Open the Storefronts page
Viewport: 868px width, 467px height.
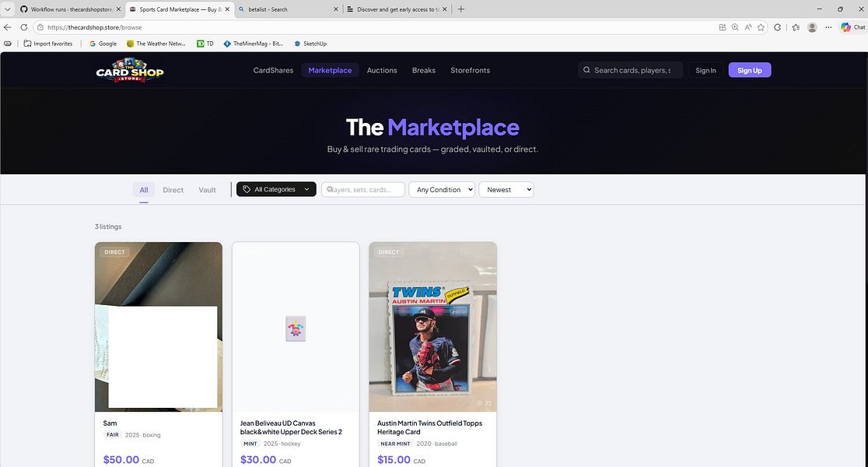(x=470, y=70)
